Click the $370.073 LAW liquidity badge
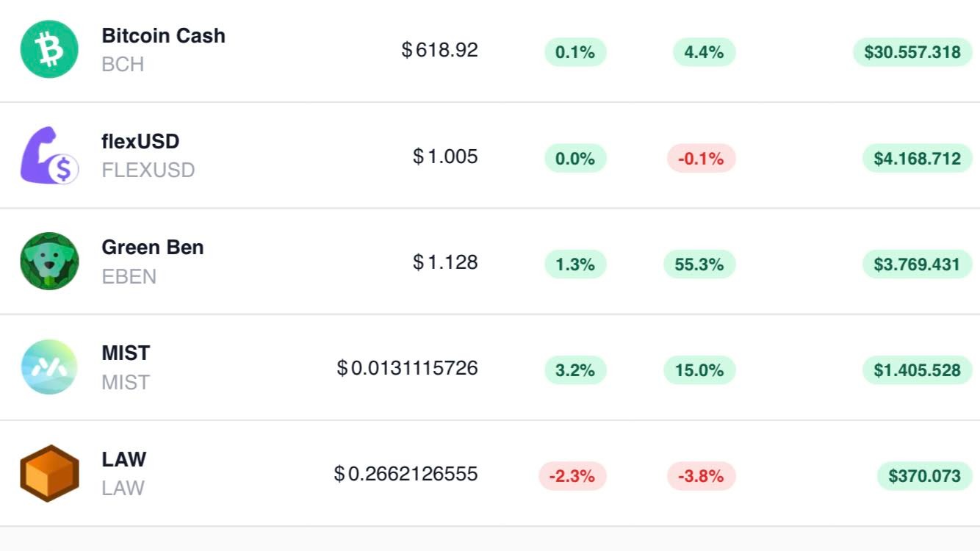 pyautogui.click(x=924, y=476)
